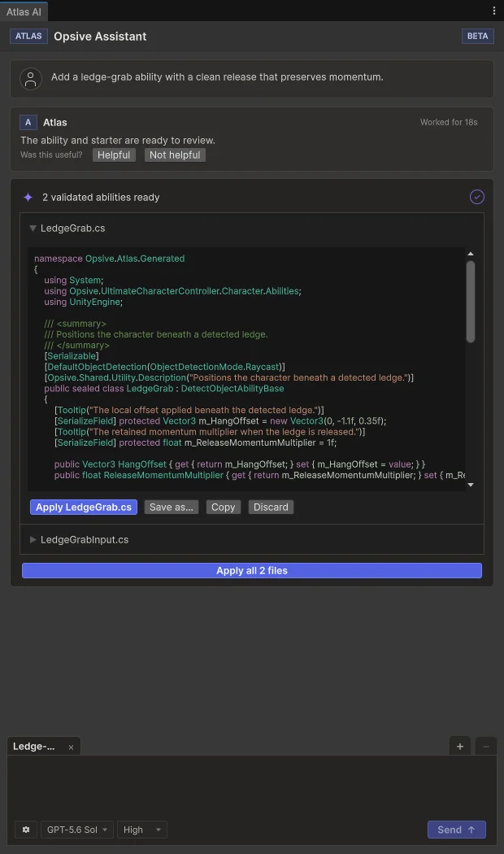Switch to the Atlas AI tab
The height and width of the screenshot is (854, 504).
pos(24,11)
